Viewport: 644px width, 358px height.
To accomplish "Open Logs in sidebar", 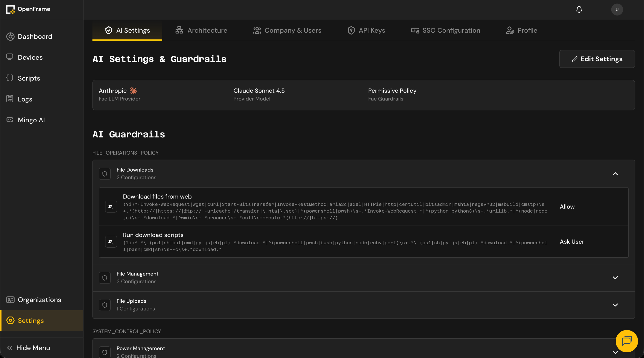I will pos(41,99).
